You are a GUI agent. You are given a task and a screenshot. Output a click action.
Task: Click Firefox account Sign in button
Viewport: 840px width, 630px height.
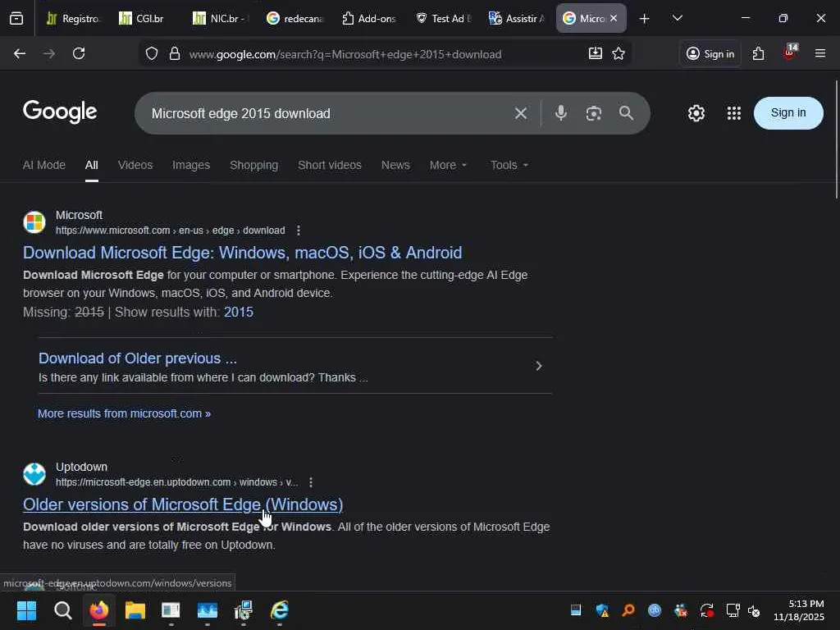(x=710, y=53)
